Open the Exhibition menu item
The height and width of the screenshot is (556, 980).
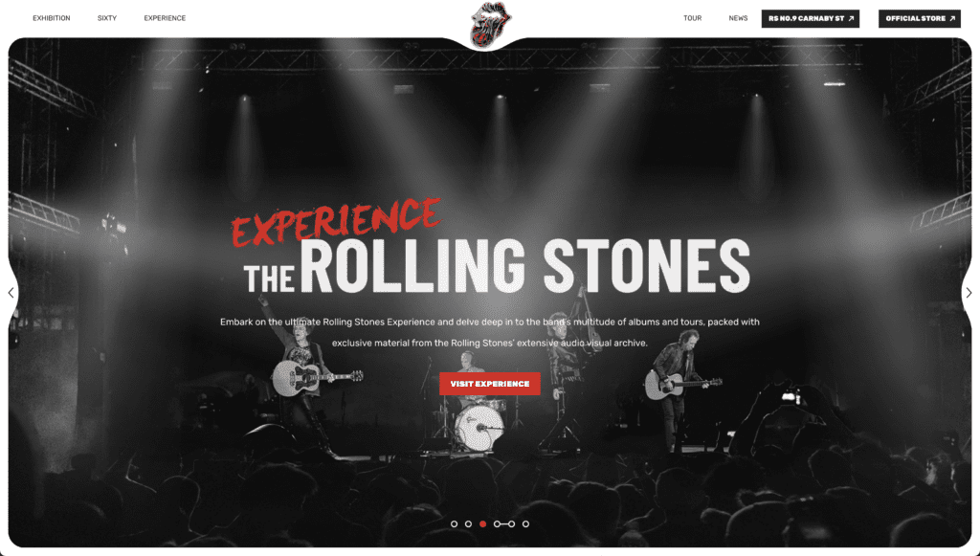click(52, 18)
